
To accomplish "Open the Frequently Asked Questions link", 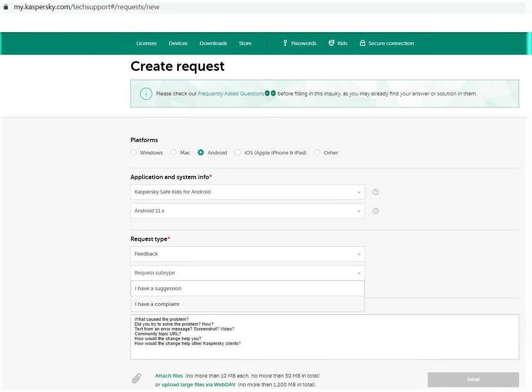I will (x=231, y=94).
